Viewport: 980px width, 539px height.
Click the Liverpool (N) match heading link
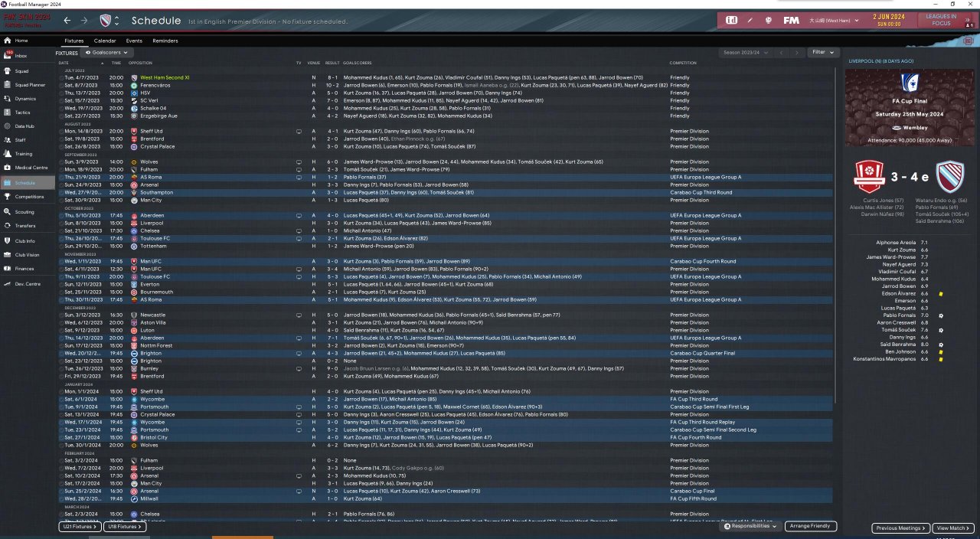pos(880,60)
